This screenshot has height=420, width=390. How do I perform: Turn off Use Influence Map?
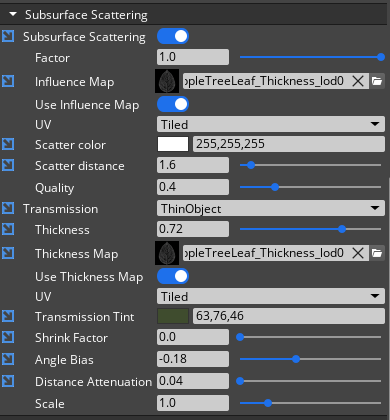coord(173,104)
